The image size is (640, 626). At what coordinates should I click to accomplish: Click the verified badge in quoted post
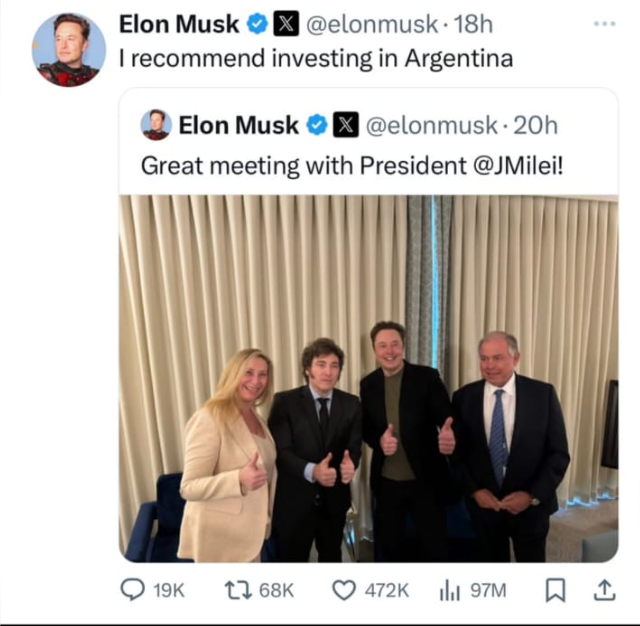pos(317,125)
